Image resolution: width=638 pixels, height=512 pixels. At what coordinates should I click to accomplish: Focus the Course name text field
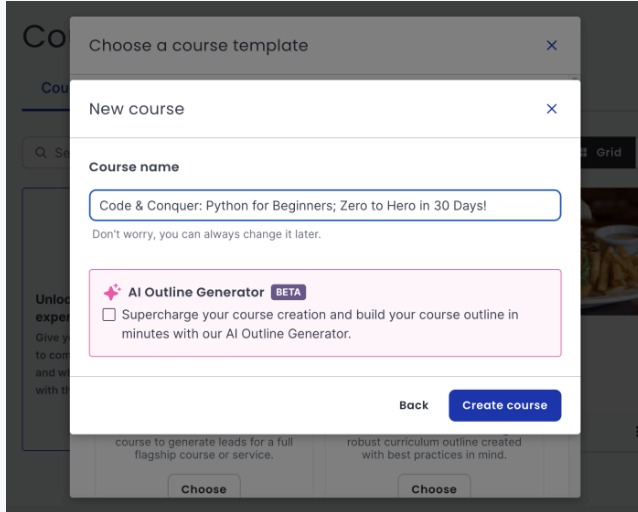(325, 205)
